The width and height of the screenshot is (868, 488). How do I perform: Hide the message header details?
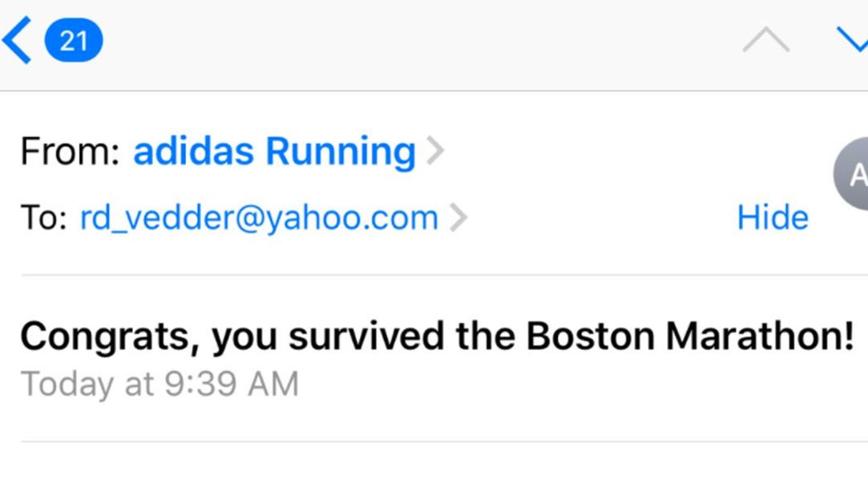tap(773, 218)
